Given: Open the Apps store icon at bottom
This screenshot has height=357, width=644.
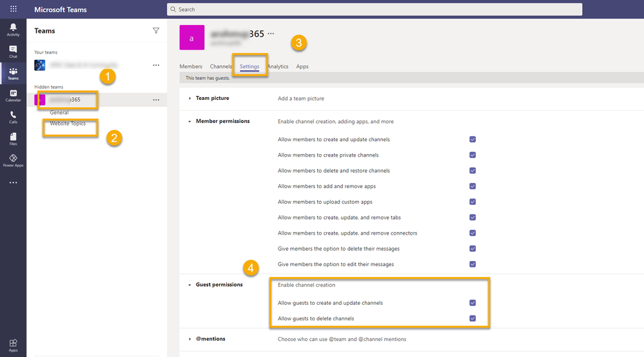Looking at the screenshot, I should coord(13,345).
